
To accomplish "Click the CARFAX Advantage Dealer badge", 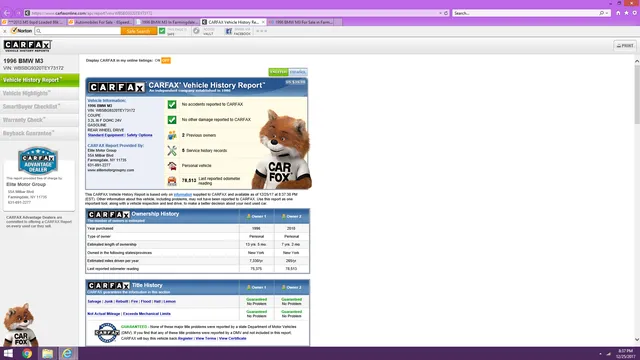I will coord(38,161).
